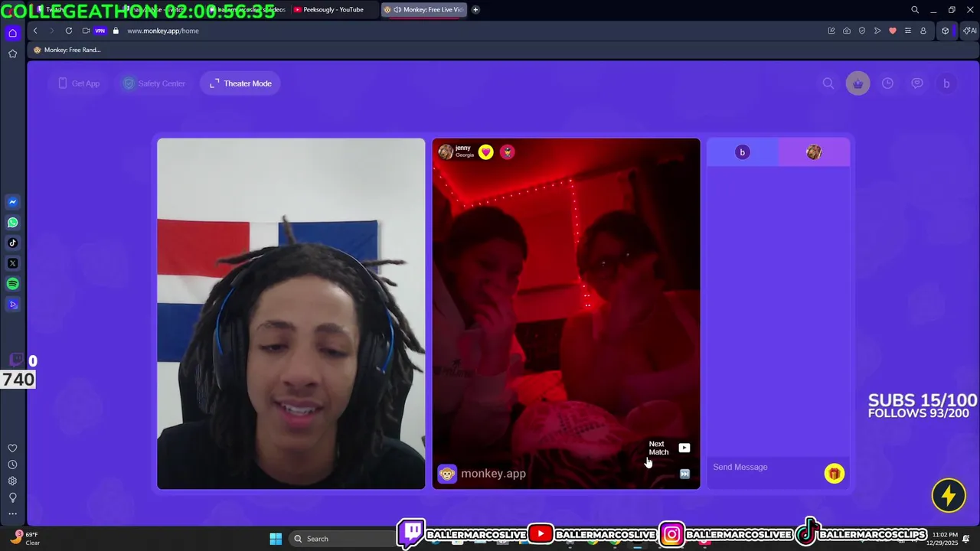
Task: Click the sidebar home icon at top left
Action: tap(12, 33)
